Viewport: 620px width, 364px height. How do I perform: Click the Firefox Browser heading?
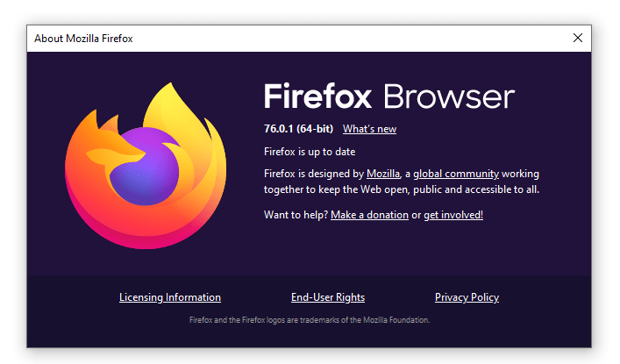pyautogui.click(x=389, y=96)
